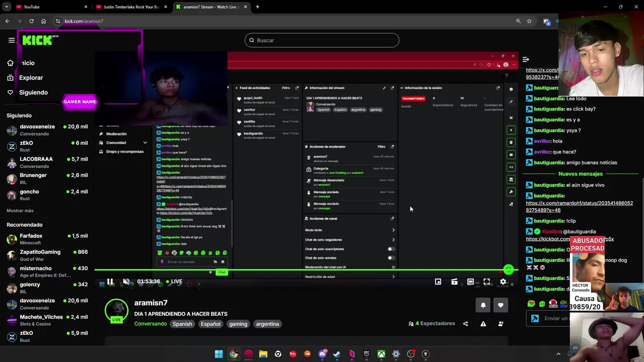The width and height of the screenshot is (644, 362).
Task: Toggle picture-in-picture mini player icon
Action: pyautogui.click(x=438, y=282)
